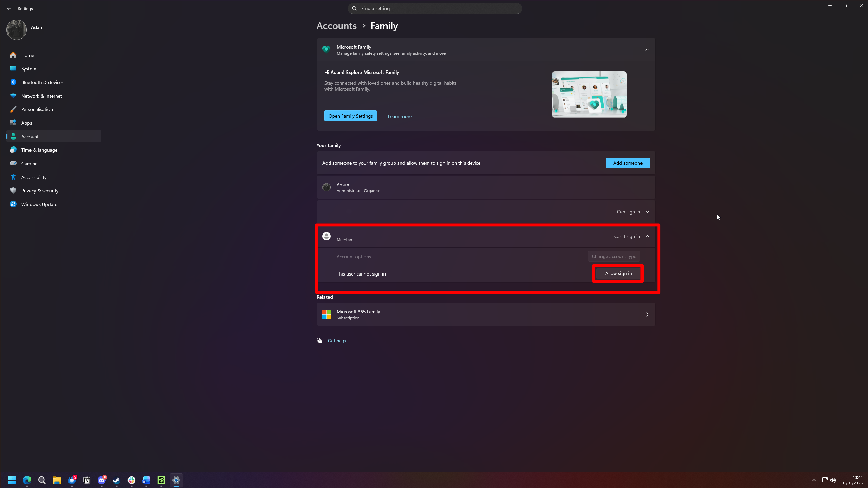Screen dimensions: 868x488
Task: Open Privacy & security settings
Action: coord(39,190)
